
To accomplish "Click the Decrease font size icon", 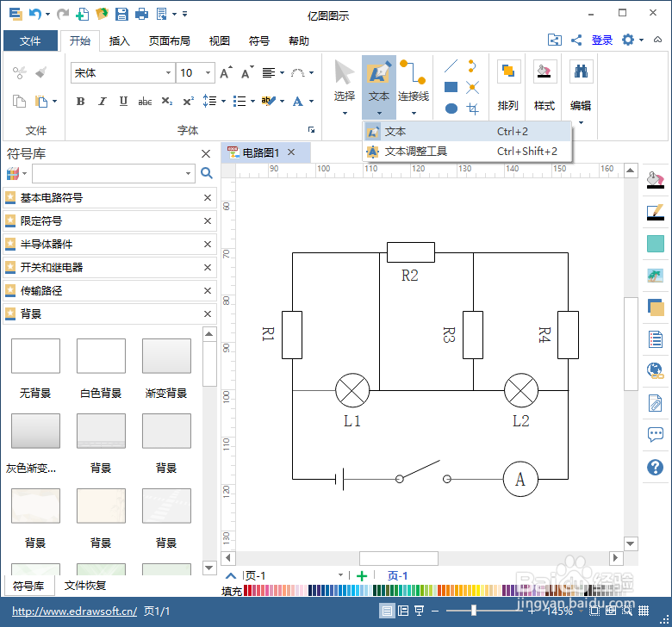I will point(247,73).
